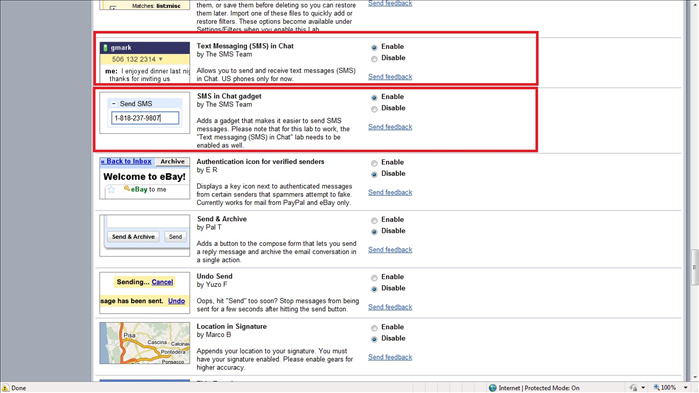This screenshot has width=699, height=393.
Task: Enable the Undo Send lab
Action: pos(374,278)
